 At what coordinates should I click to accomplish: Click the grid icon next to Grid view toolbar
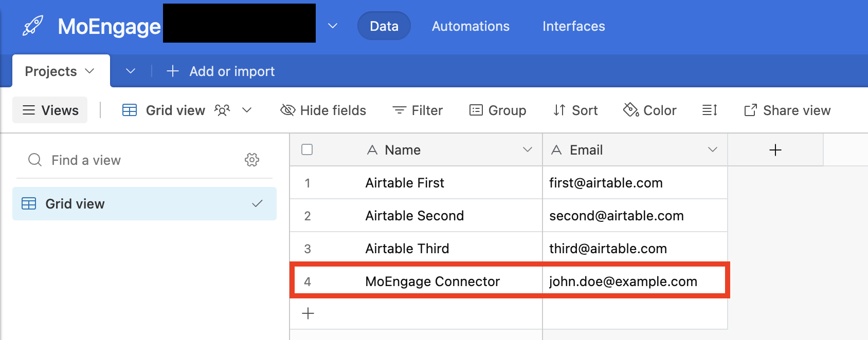(x=130, y=110)
